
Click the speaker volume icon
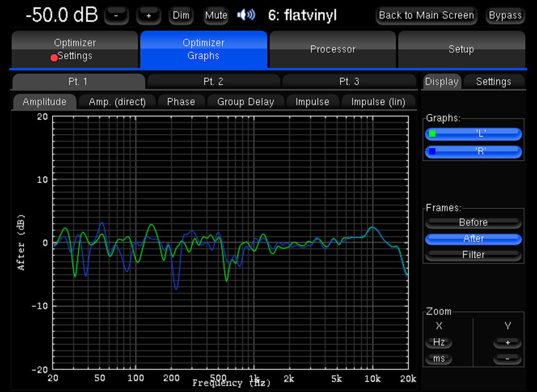[246, 15]
